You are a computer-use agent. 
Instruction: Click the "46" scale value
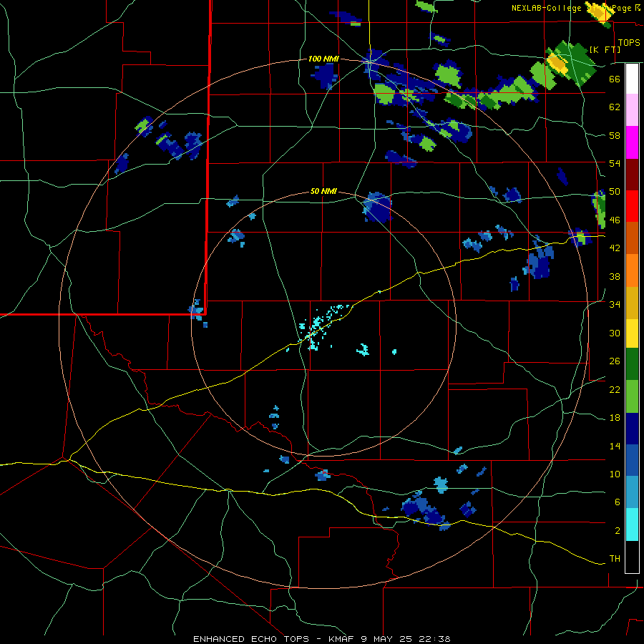[615, 220]
